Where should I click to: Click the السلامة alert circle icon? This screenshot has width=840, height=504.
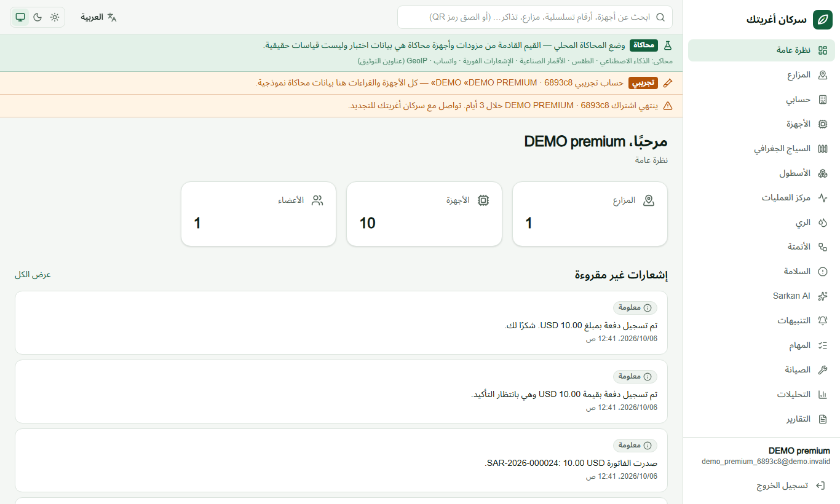click(x=823, y=272)
